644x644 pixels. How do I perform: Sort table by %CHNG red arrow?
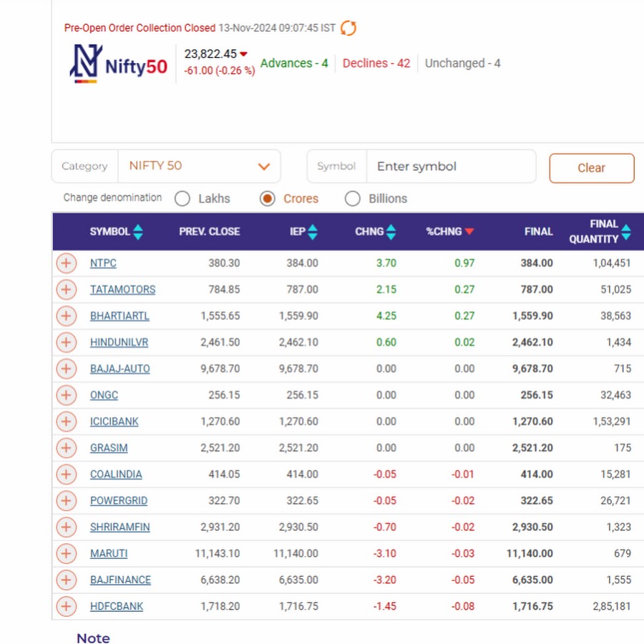click(x=469, y=232)
